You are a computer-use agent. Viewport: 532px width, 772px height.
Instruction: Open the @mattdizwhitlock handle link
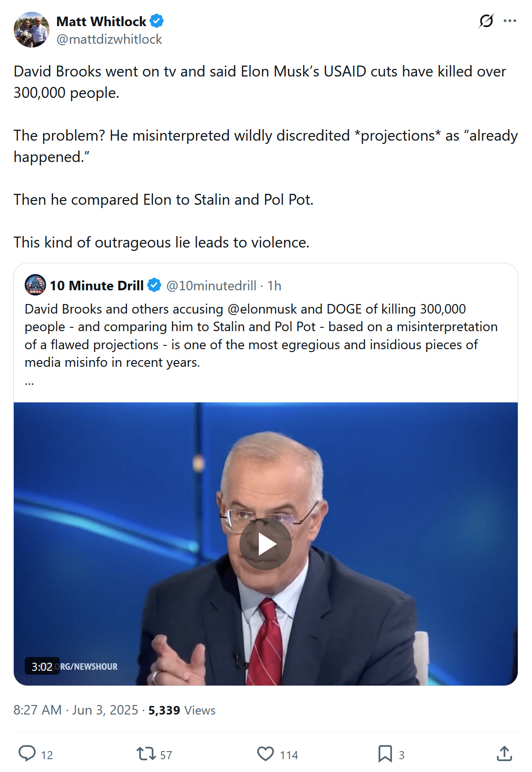[109, 39]
